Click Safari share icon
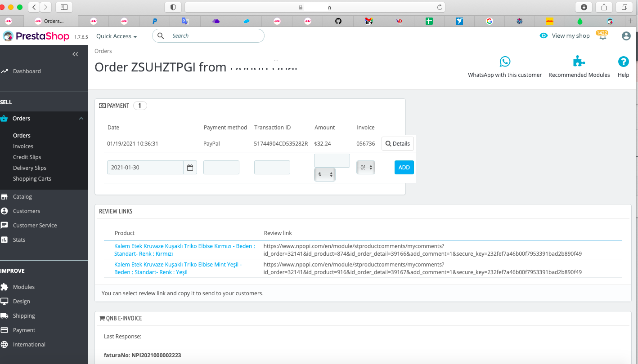Image resolution: width=638 pixels, height=364 pixels. (604, 7)
